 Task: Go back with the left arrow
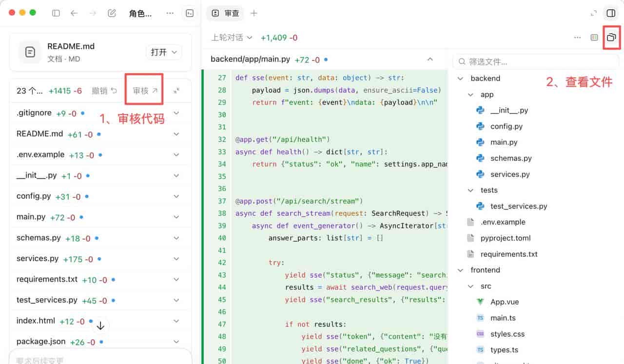[74, 13]
